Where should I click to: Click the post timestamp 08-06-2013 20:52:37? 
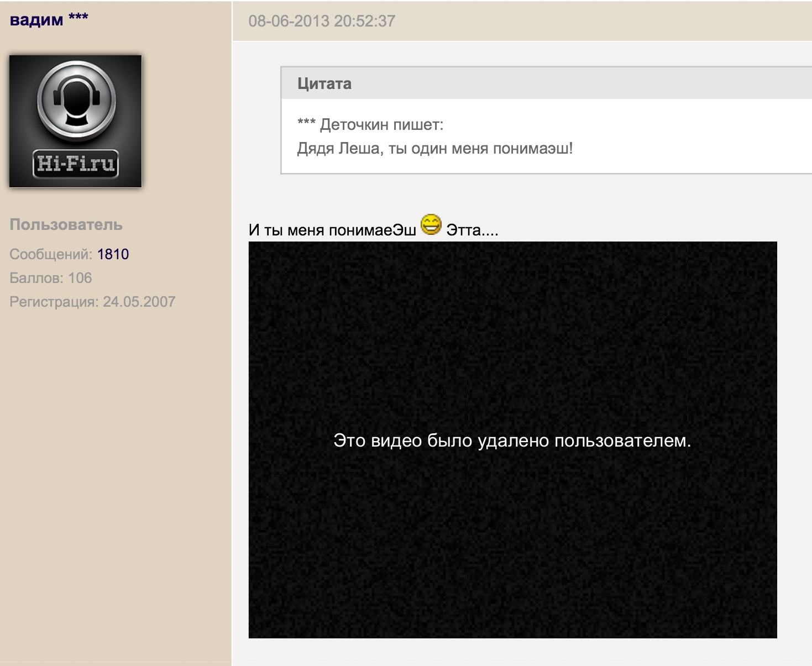pos(322,21)
